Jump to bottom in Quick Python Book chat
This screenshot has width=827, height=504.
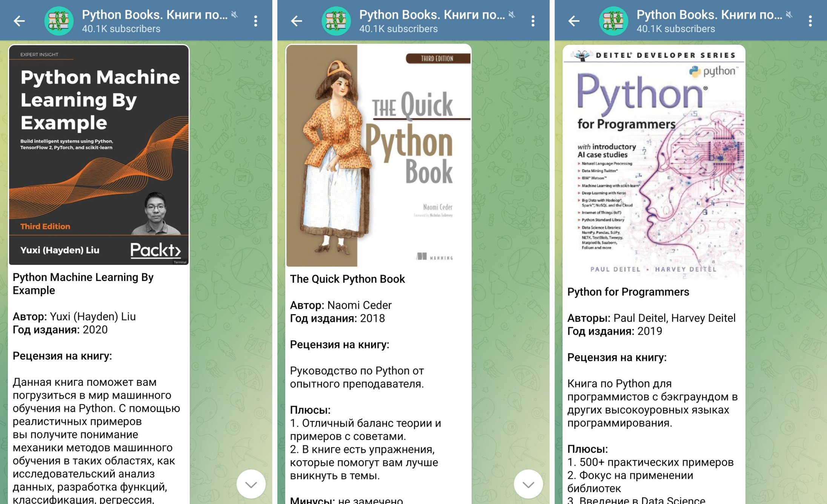pyautogui.click(x=528, y=484)
